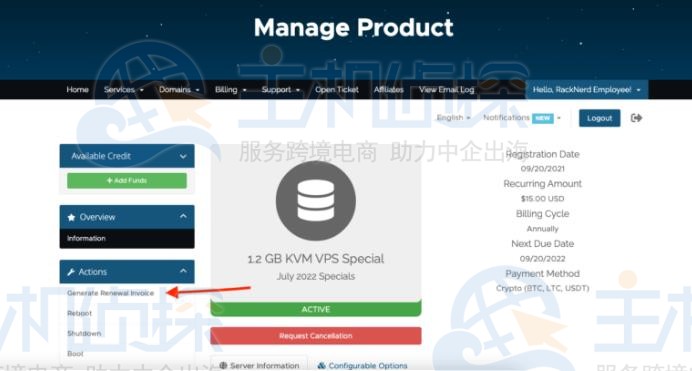Click the wrench icon beside Actions
692x371 pixels.
(x=71, y=272)
